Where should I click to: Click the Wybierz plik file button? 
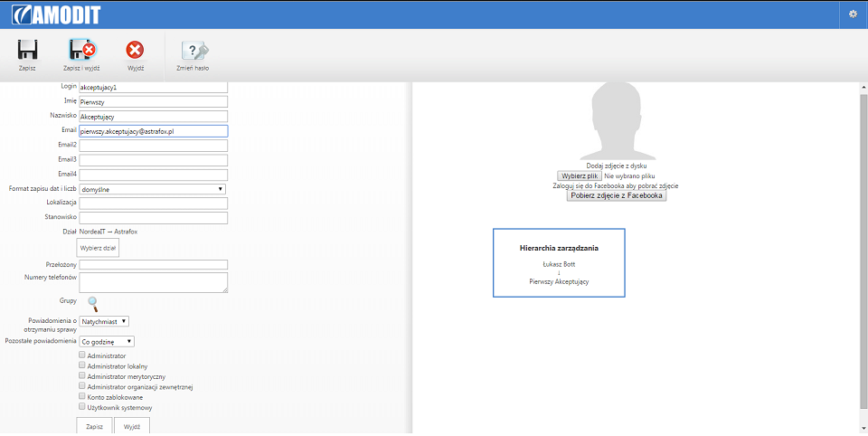pos(579,175)
